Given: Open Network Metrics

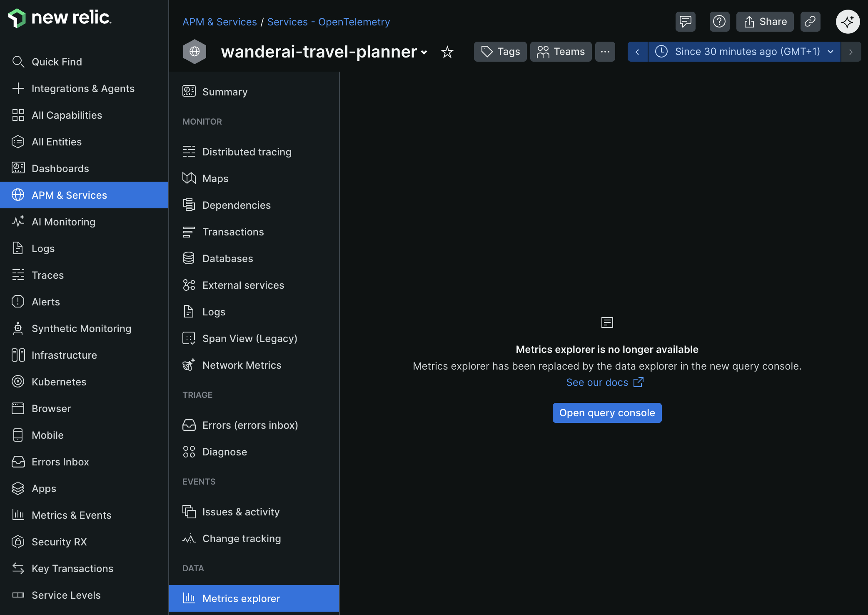Looking at the screenshot, I should 242,365.
